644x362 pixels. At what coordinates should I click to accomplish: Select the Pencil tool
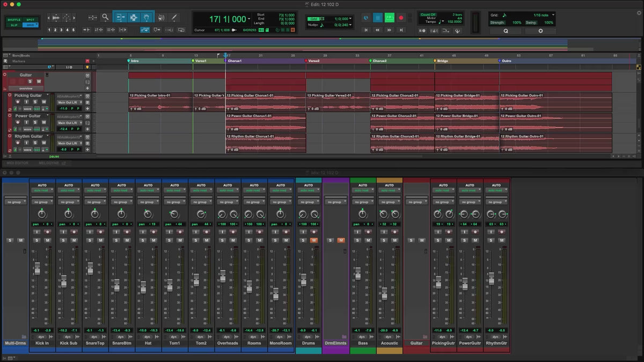[x=173, y=17]
